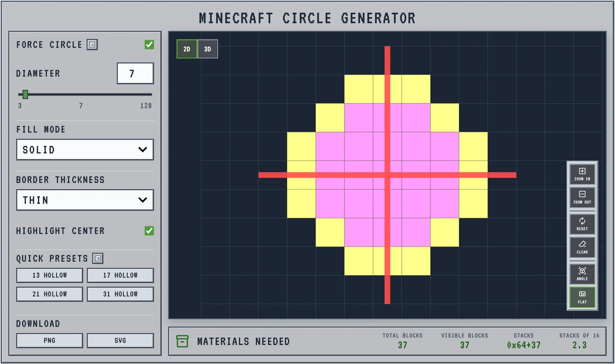The width and height of the screenshot is (615, 364).
Task: Click the Visible Blocks value 37
Action: pos(465,345)
